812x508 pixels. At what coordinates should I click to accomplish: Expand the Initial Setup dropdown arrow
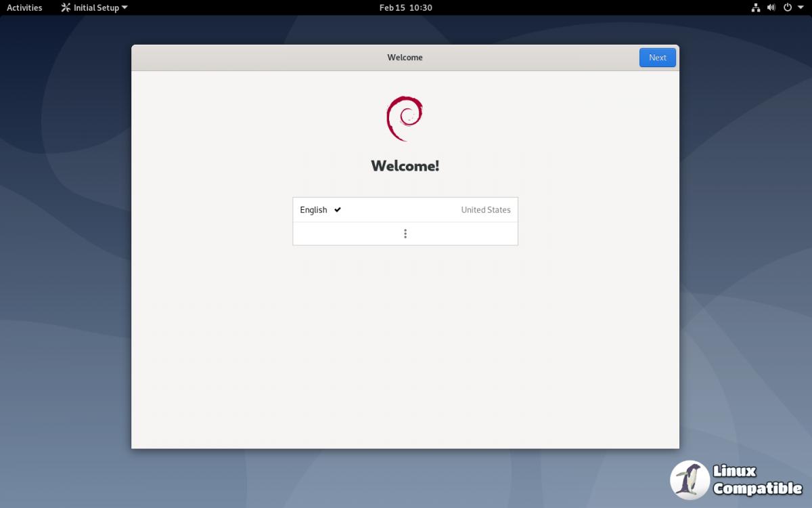point(125,8)
